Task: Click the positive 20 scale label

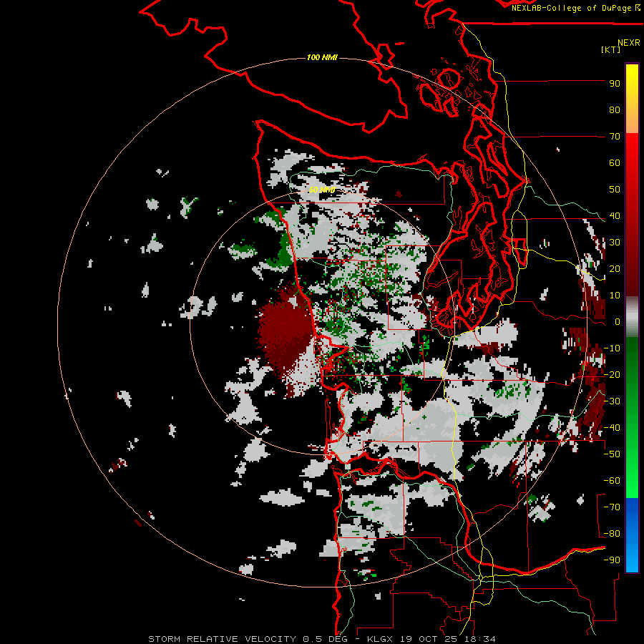Action: click(x=615, y=269)
